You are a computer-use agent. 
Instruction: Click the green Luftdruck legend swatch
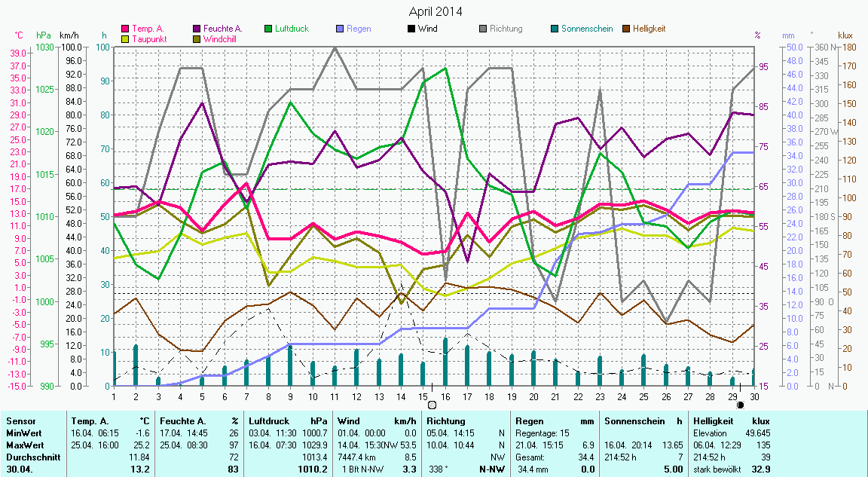tap(268, 29)
